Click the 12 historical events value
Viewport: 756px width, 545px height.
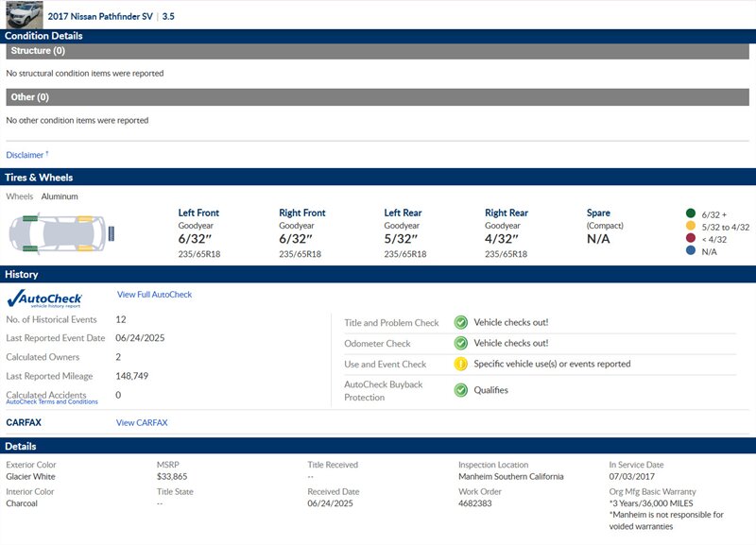(x=121, y=319)
